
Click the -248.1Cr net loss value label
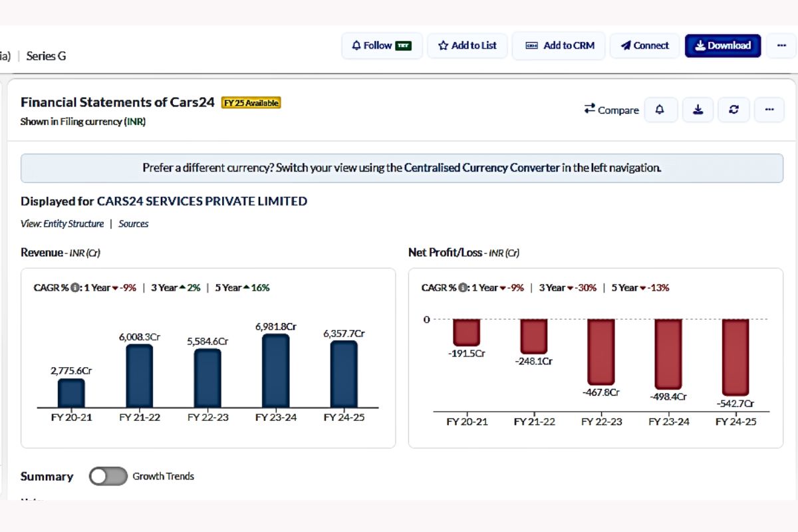click(534, 361)
